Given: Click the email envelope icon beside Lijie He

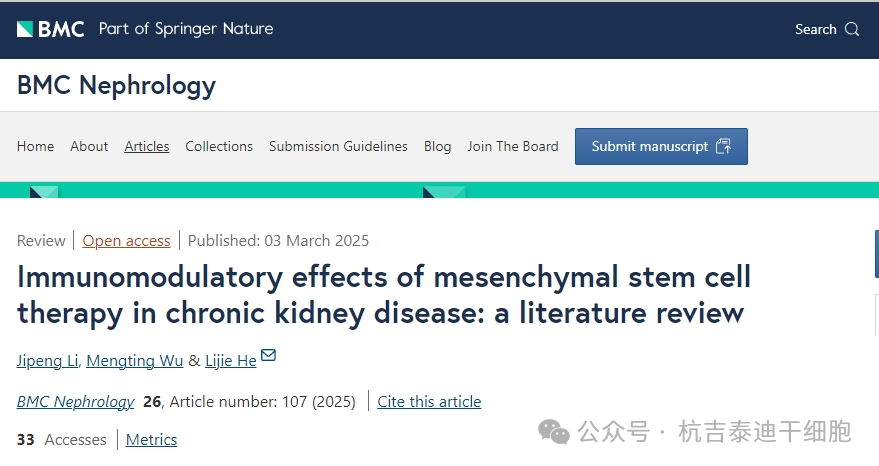Looking at the screenshot, I should 268,356.
